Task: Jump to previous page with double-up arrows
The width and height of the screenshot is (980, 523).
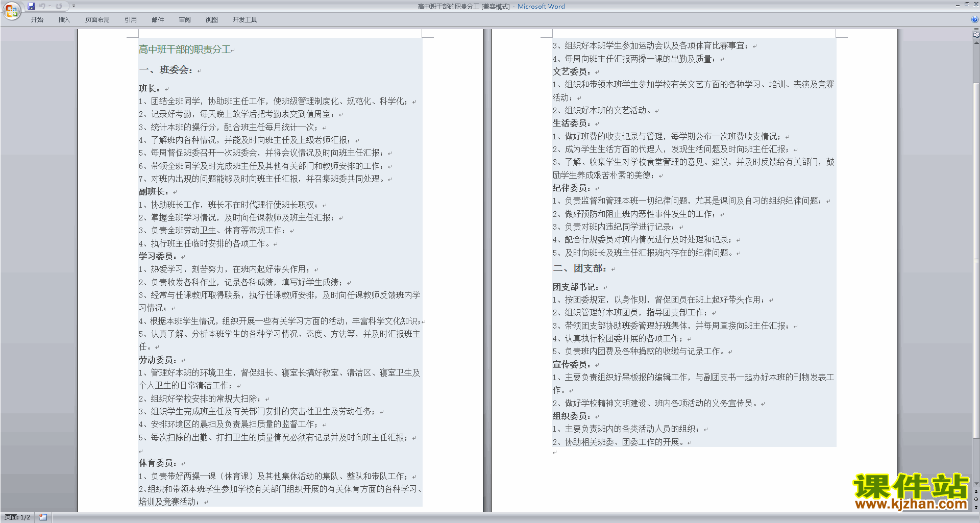Action: tap(976, 491)
